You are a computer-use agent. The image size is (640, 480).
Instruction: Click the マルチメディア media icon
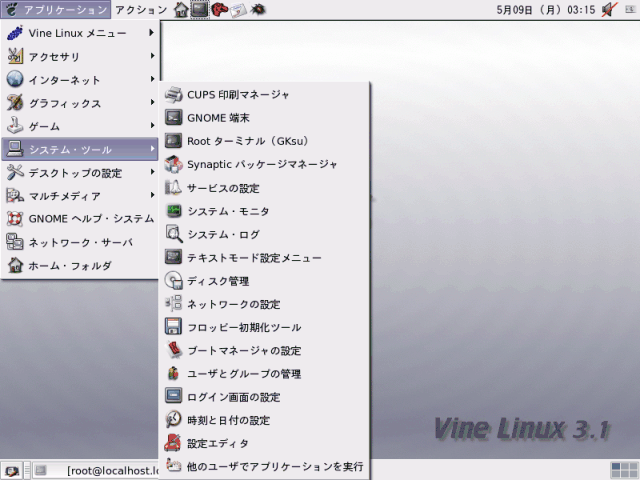click(15, 196)
